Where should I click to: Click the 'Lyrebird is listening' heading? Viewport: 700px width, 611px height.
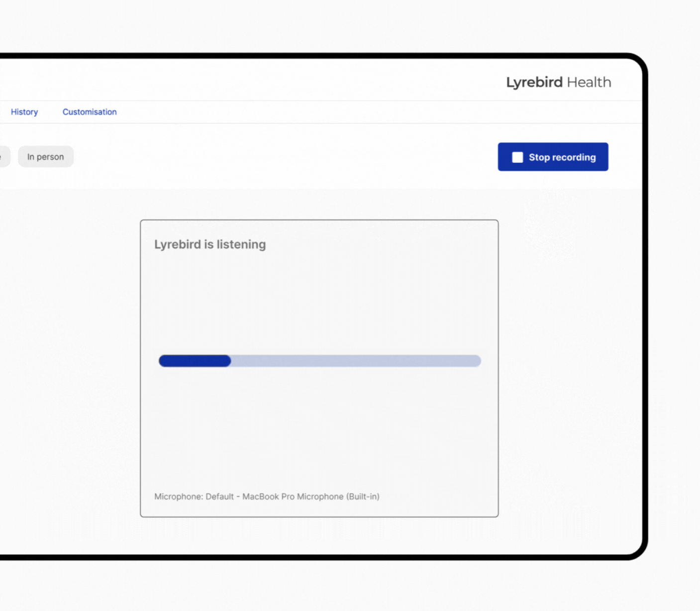(210, 244)
